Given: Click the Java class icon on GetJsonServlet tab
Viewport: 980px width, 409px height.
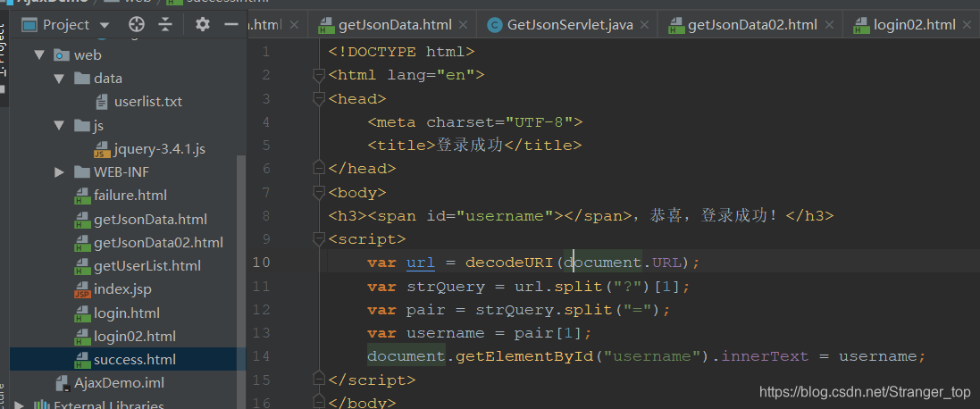Looking at the screenshot, I should click(x=494, y=25).
